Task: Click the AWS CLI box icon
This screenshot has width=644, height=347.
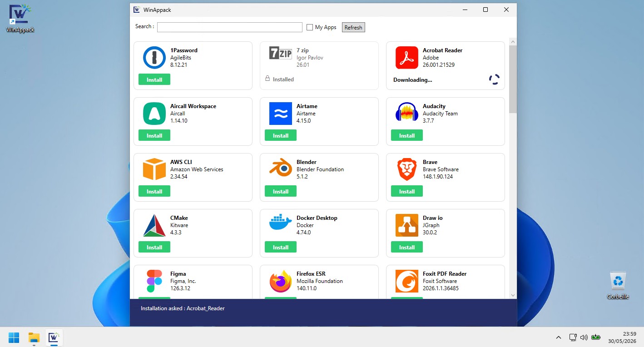Action: click(154, 169)
